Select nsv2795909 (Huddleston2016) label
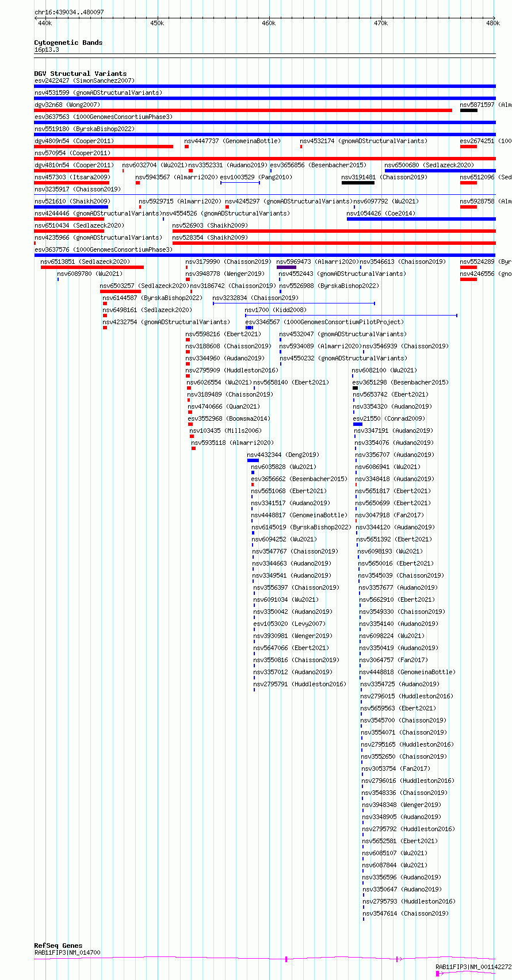 232,371
